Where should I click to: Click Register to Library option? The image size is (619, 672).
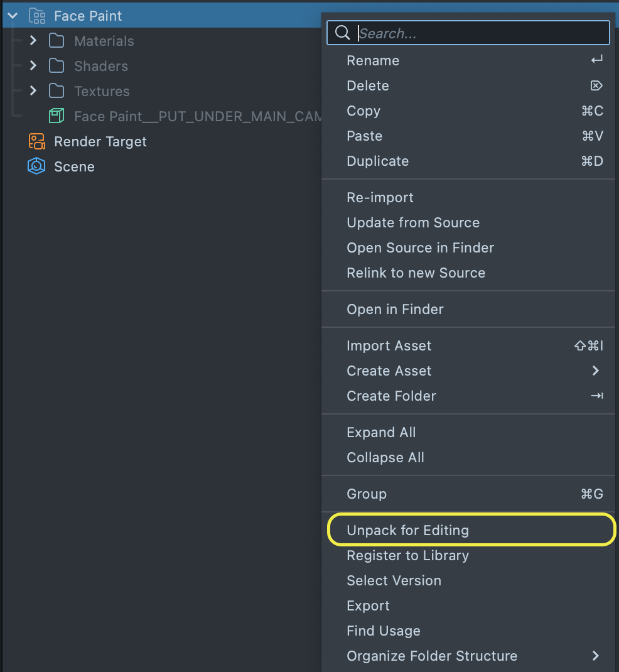(407, 555)
